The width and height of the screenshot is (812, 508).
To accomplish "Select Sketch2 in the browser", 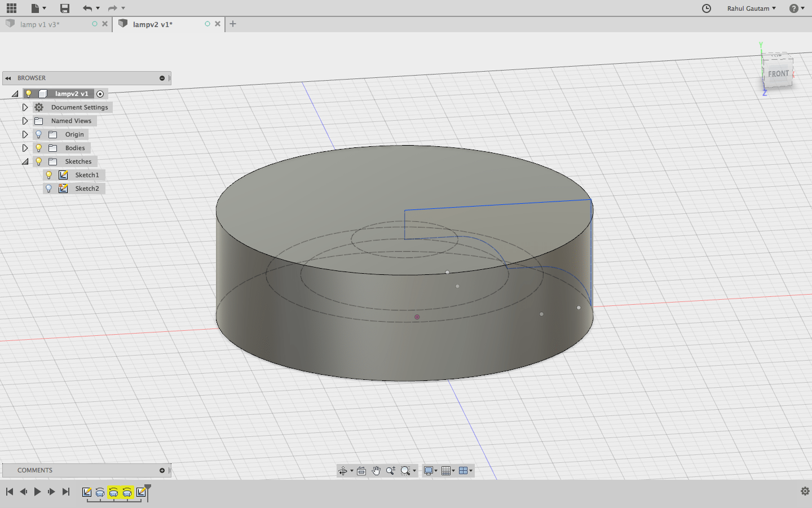I will click(x=87, y=189).
